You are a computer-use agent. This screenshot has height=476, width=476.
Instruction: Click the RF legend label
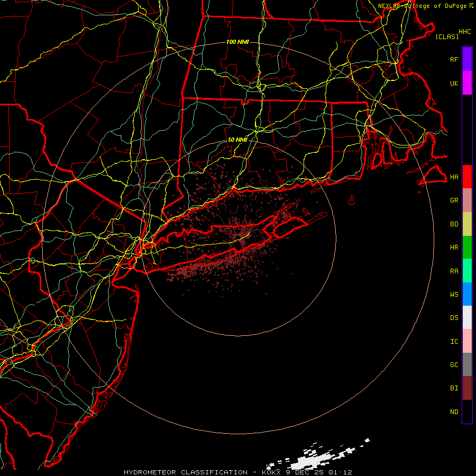454,59
